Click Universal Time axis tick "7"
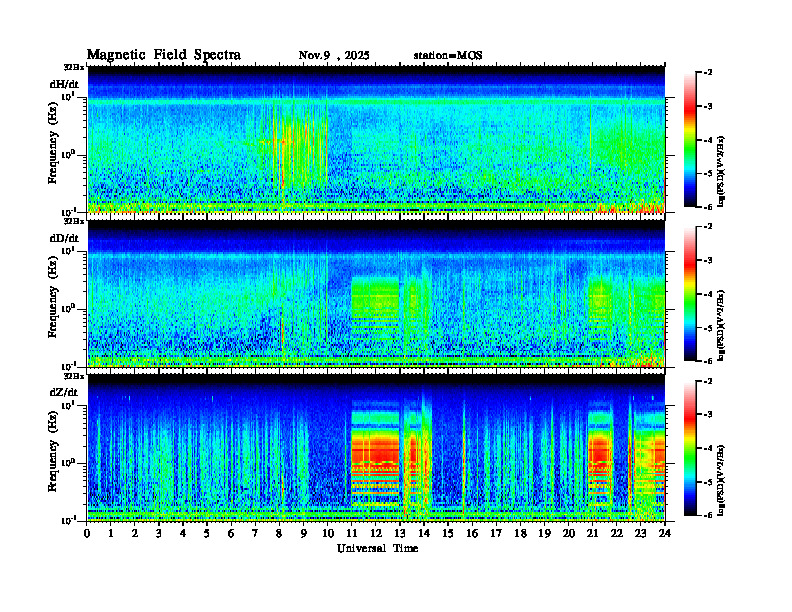The image size is (792, 612). coord(255,534)
